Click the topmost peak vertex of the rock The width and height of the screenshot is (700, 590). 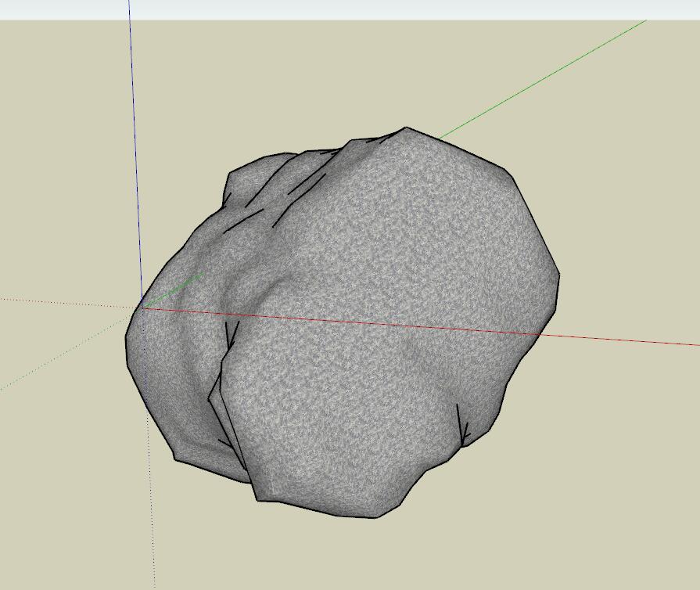pyautogui.click(x=406, y=128)
